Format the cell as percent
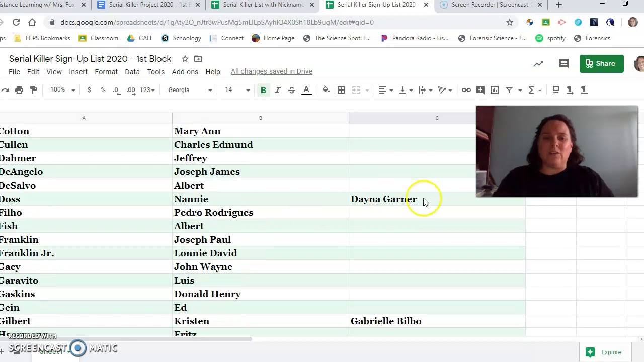644x362 pixels. (x=103, y=90)
